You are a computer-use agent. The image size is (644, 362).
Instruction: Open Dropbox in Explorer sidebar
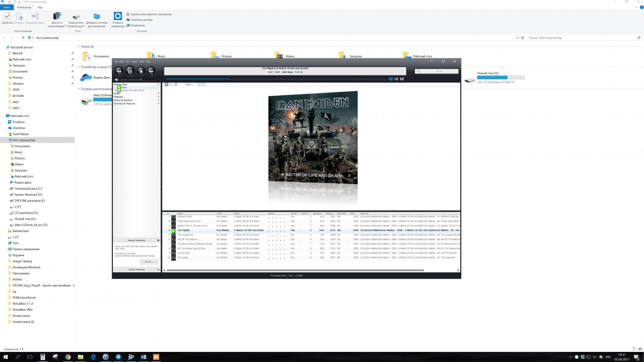click(18, 122)
